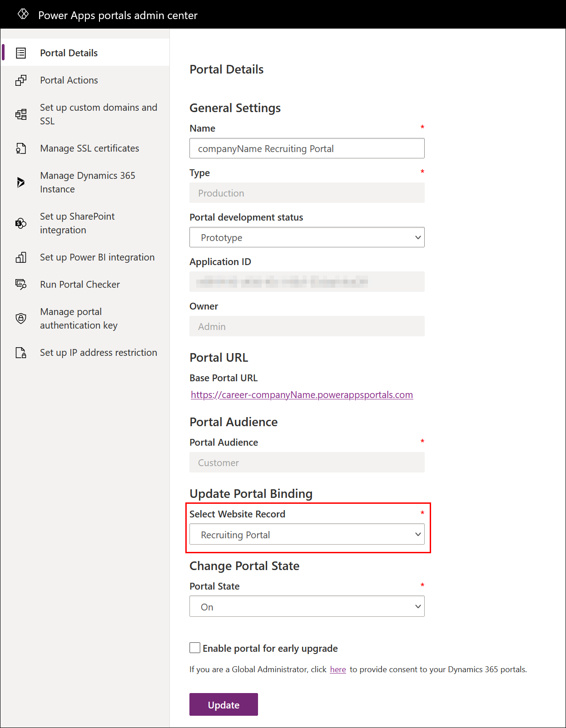Click the custom domains and SSL icon
Image resolution: width=566 pixels, height=728 pixels.
tap(21, 114)
